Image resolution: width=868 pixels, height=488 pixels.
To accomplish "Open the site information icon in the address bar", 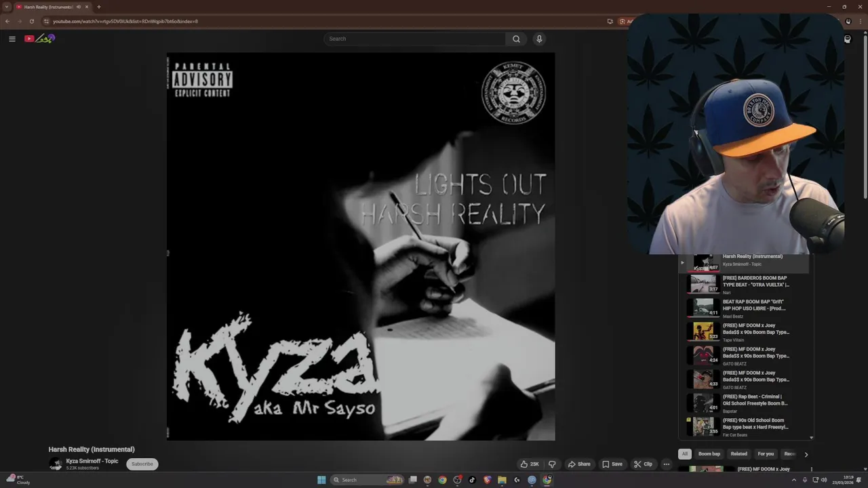I will pos(45,21).
